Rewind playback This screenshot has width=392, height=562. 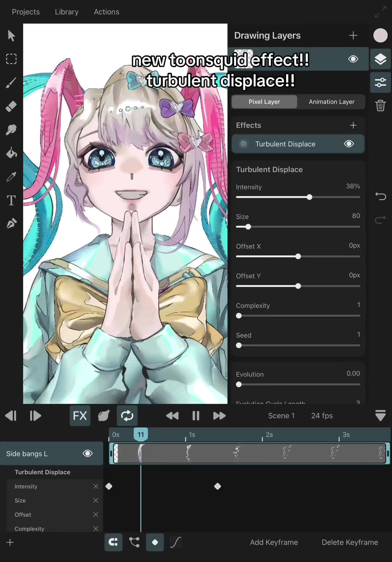tap(172, 416)
